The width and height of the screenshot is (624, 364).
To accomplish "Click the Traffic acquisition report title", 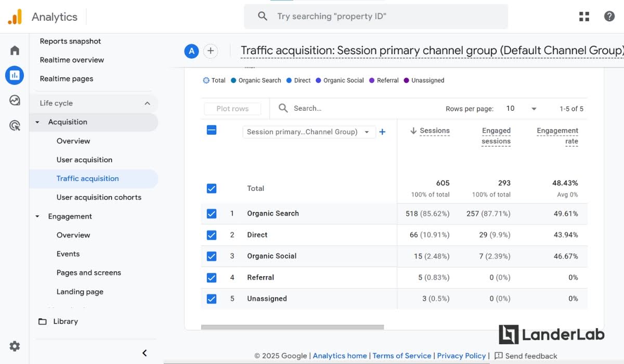I will click(432, 51).
